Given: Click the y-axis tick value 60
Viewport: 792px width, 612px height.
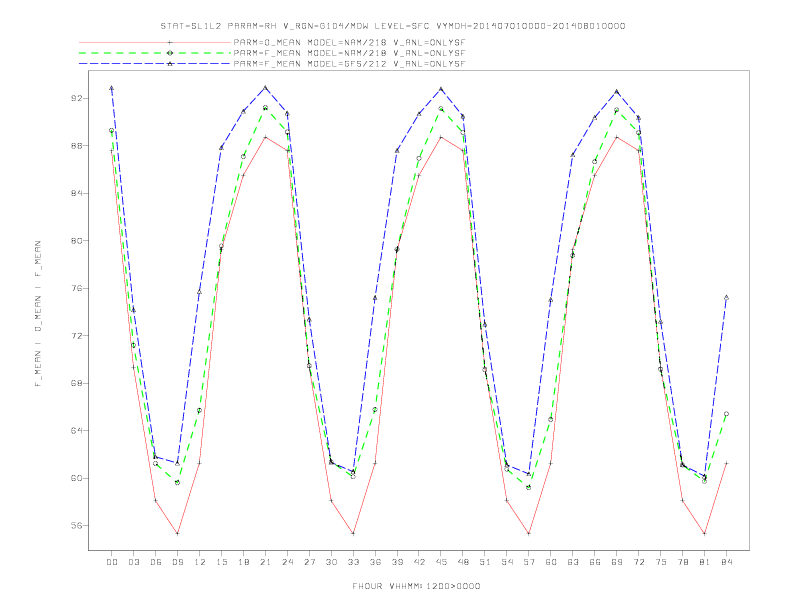Looking at the screenshot, I should coord(76,478).
